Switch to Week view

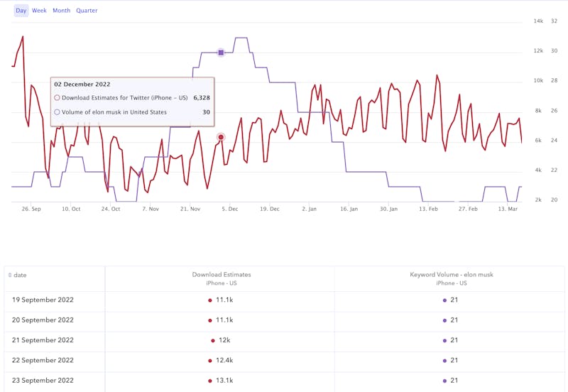click(x=39, y=11)
